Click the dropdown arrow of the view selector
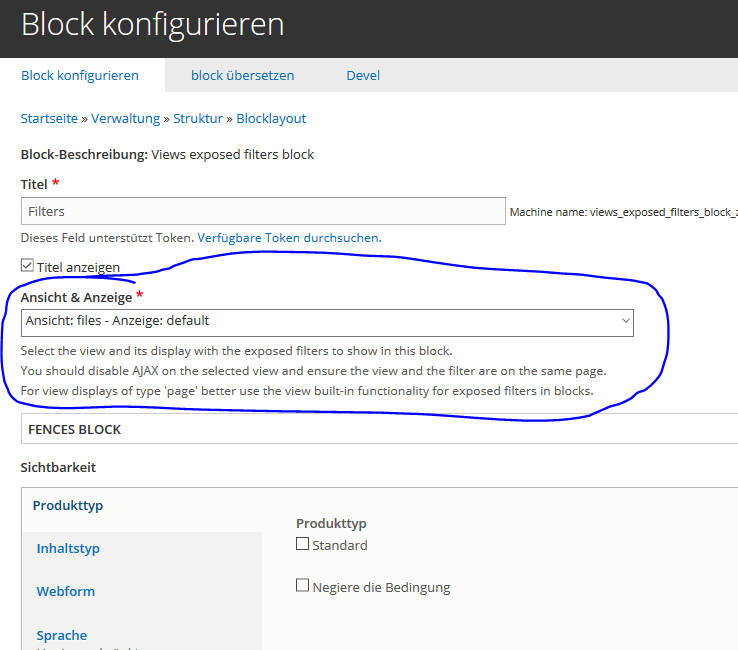Viewport: 738px width, 650px height. 626,321
